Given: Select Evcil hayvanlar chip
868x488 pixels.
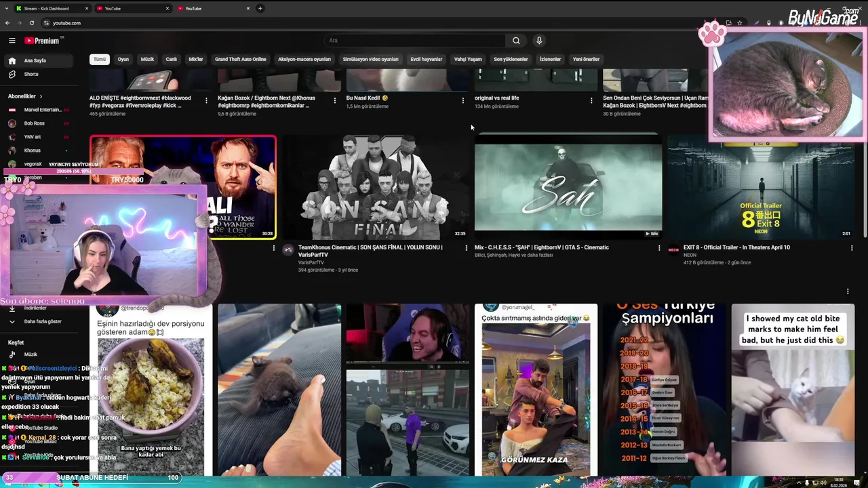Looking at the screenshot, I should [x=427, y=59].
